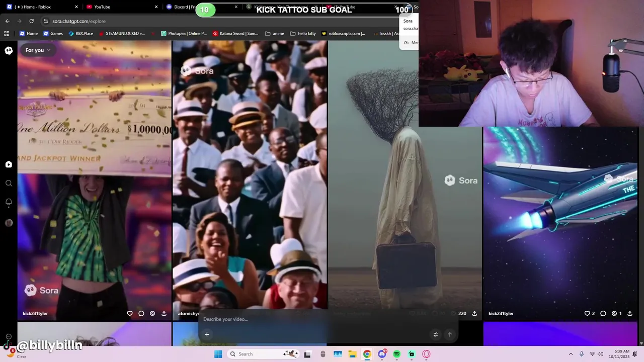Open Spotify from the taskbar
The width and height of the screenshot is (644, 362).
coord(397,354)
